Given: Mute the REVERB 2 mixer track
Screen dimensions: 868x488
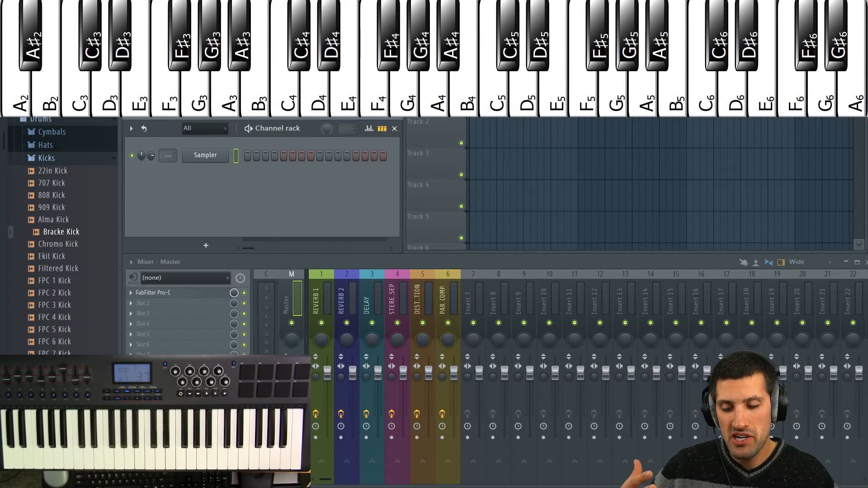Looking at the screenshot, I should [347, 323].
